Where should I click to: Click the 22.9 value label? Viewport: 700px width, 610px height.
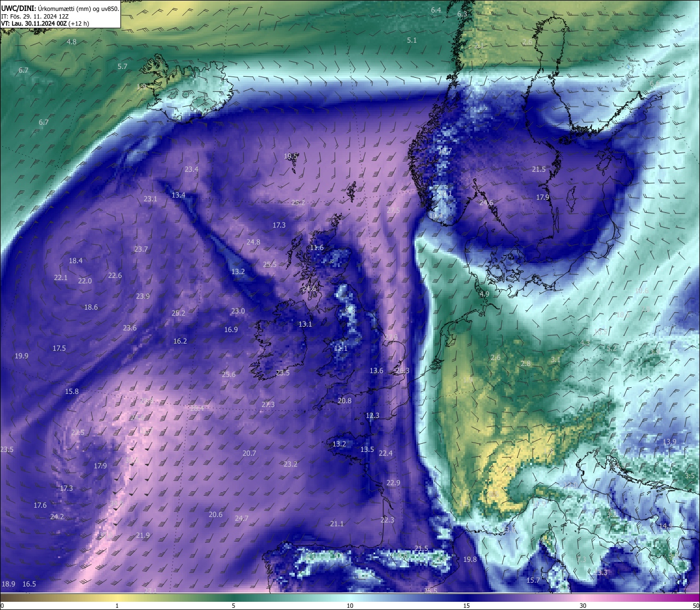393,483
